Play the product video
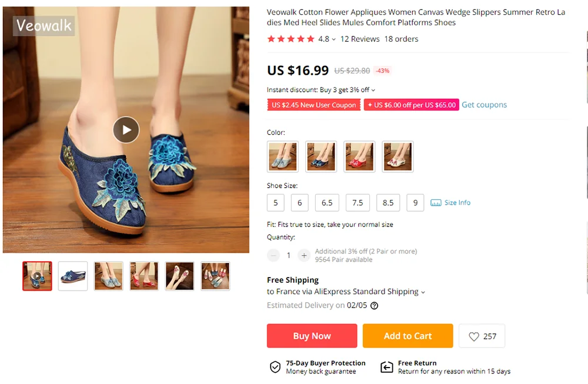Screen dimensions: 588x384 click(126, 130)
